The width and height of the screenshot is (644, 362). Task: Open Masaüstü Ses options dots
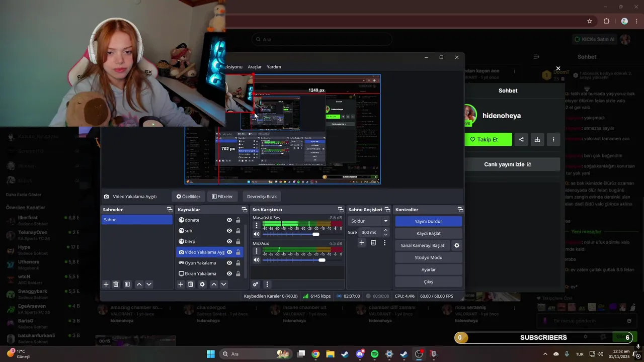[257, 225]
